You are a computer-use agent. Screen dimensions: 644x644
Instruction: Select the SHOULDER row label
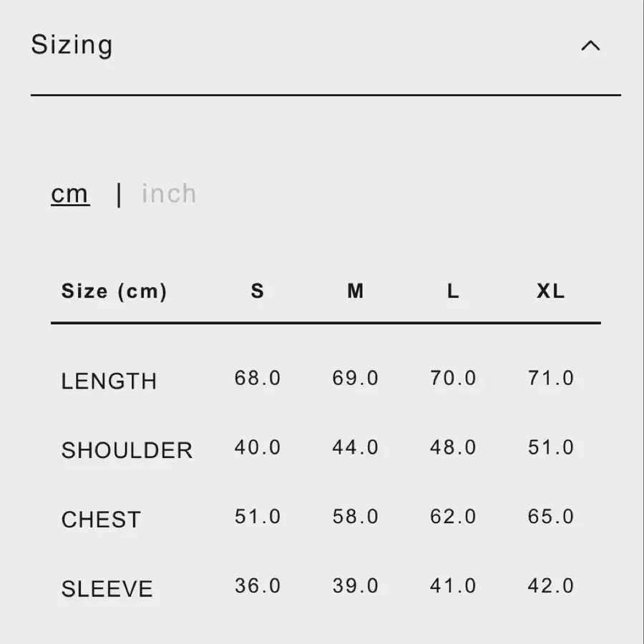pyautogui.click(x=127, y=451)
